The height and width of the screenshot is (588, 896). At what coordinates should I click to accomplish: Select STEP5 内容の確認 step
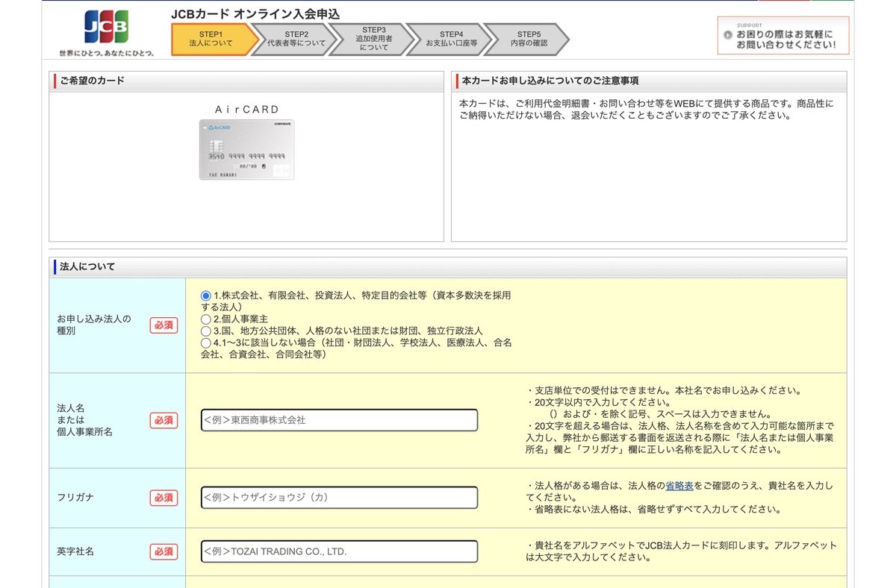[529, 39]
